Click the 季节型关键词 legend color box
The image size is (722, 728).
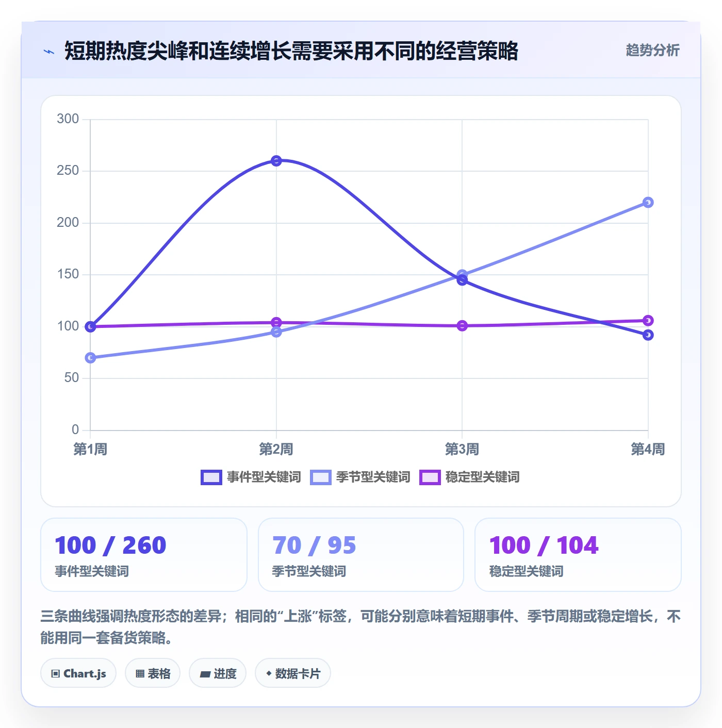click(x=321, y=477)
